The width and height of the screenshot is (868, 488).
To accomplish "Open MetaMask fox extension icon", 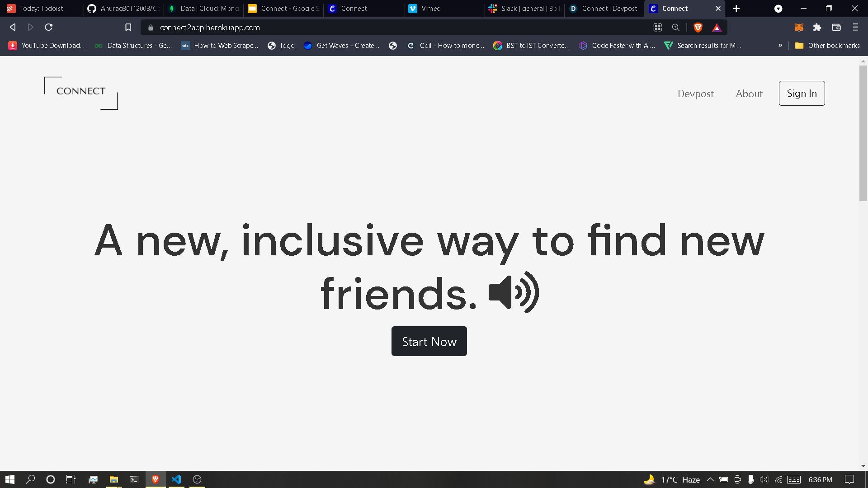I will pos(799,28).
